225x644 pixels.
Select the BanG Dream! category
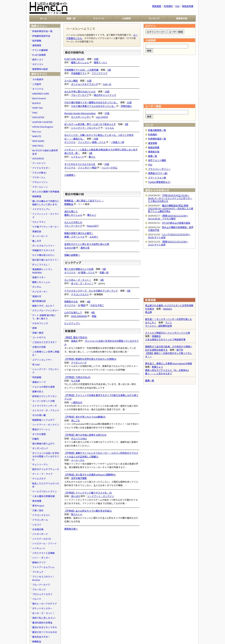tap(39, 99)
